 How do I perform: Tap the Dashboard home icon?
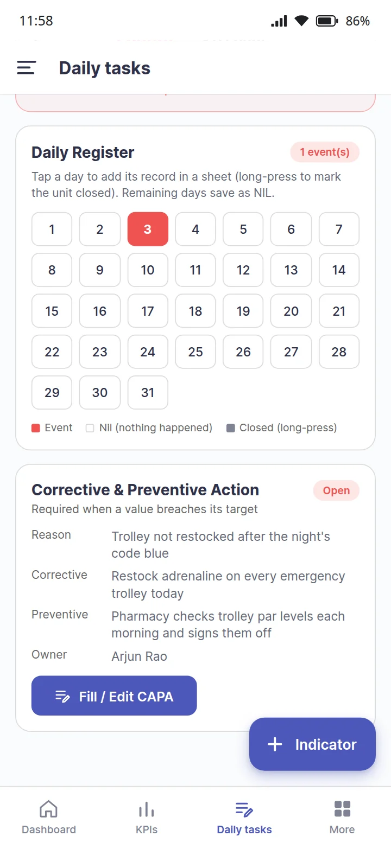click(x=49, y=809)
